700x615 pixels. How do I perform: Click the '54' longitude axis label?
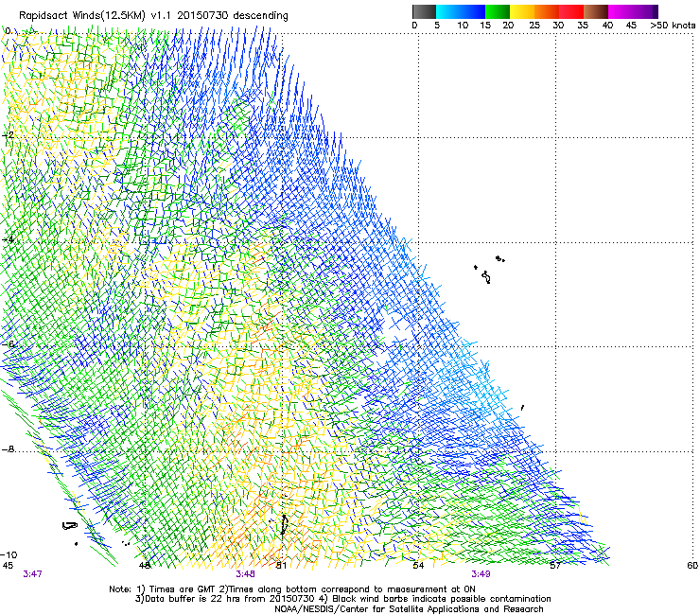418,566
